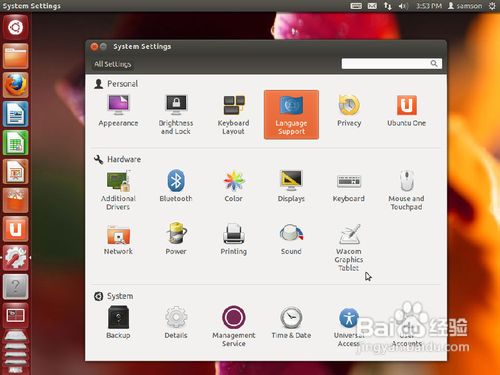The width and height of the screenshot is (500, 375).
Task: Open Details panel
Action: coord(176,323)
